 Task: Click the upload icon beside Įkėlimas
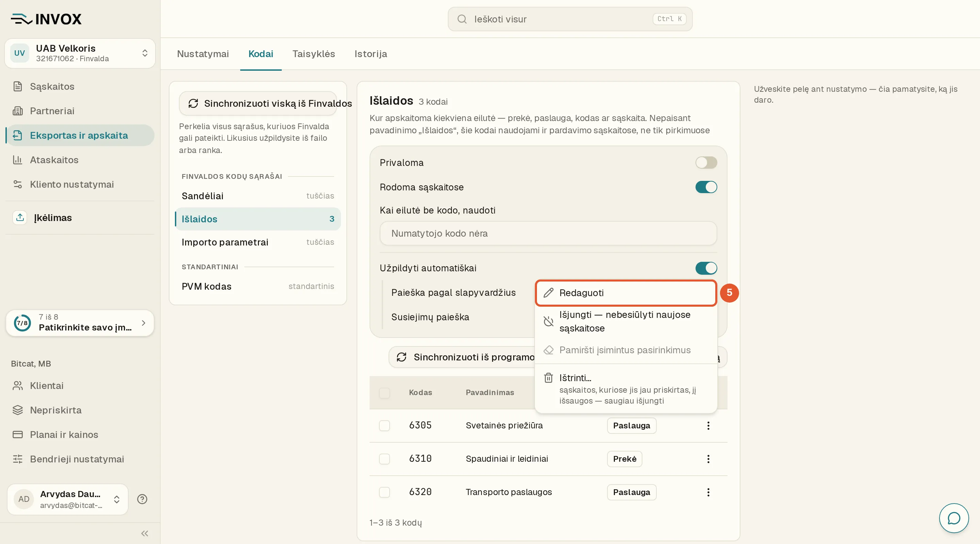tap(20, 218)
